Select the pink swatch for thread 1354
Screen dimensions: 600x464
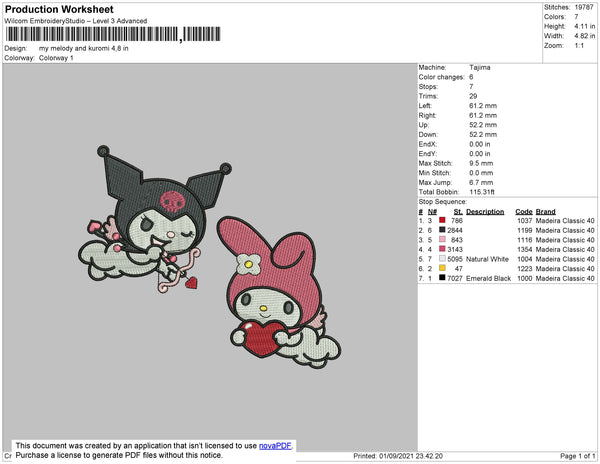tap(442, 249)
